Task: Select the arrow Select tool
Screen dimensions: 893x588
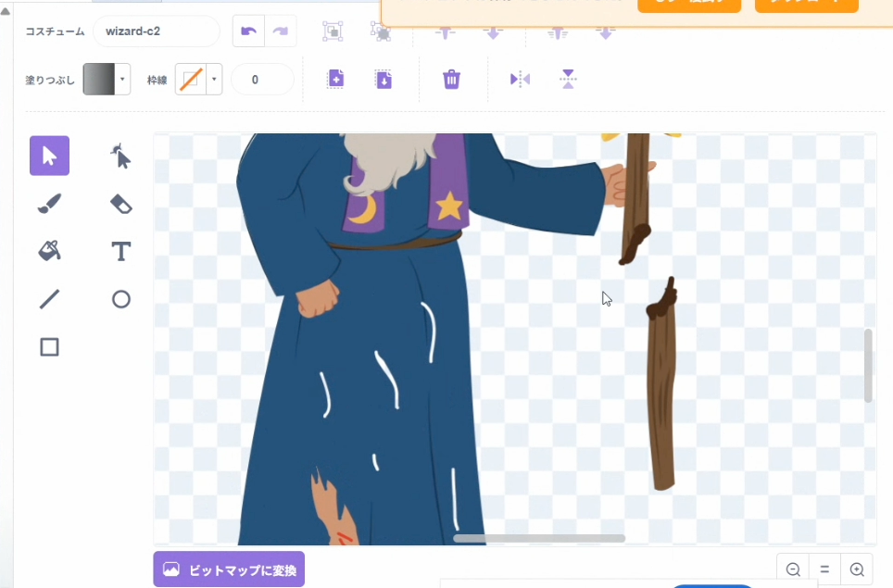Action: point(49,156)
